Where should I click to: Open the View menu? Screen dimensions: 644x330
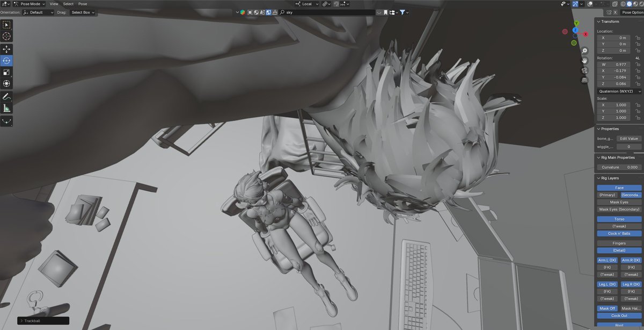pos(54,4)
